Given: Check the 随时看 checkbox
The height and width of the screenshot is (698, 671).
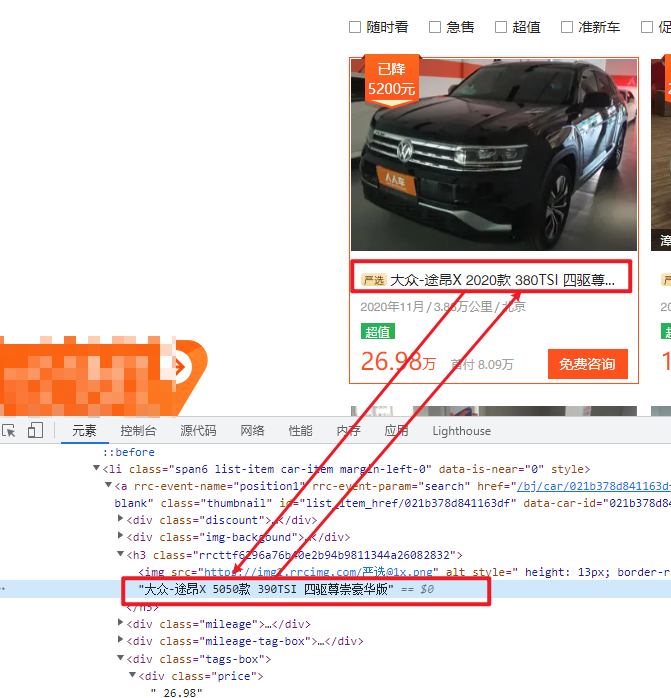Looking at the screenshot, I should click(x=355, y=27).
